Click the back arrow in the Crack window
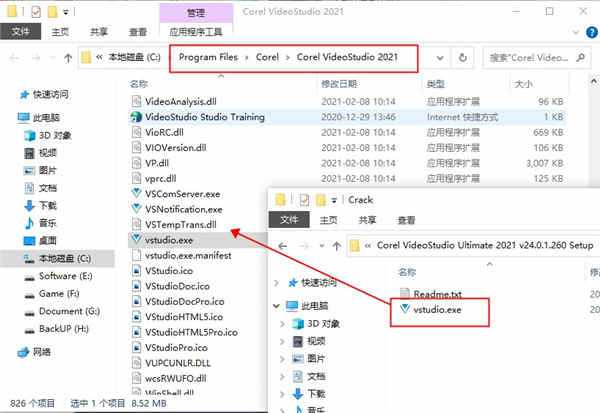 click(x=282, y=246)
